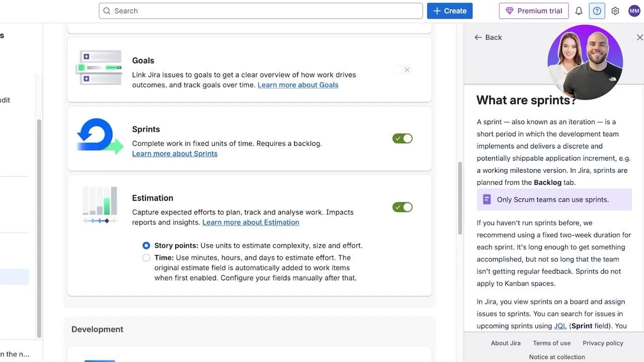The height and width of the screenshot is (362, 644).
Task: Click the left sidebar scrollbar
Action: [x=39, y=228]
